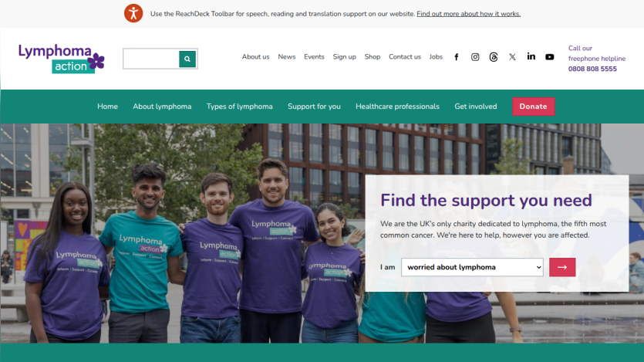Open the X (Twitter) icon
This screenshot has width=644, height=362.
click(512, 56)
